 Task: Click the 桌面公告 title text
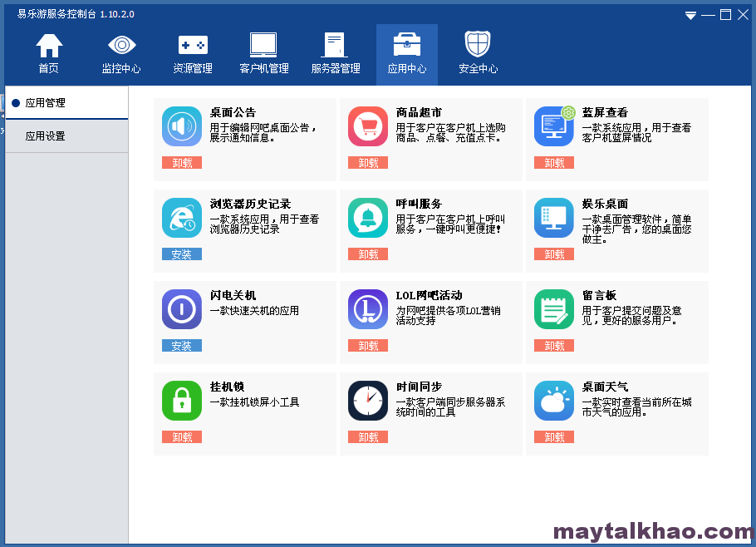point(233,112)
